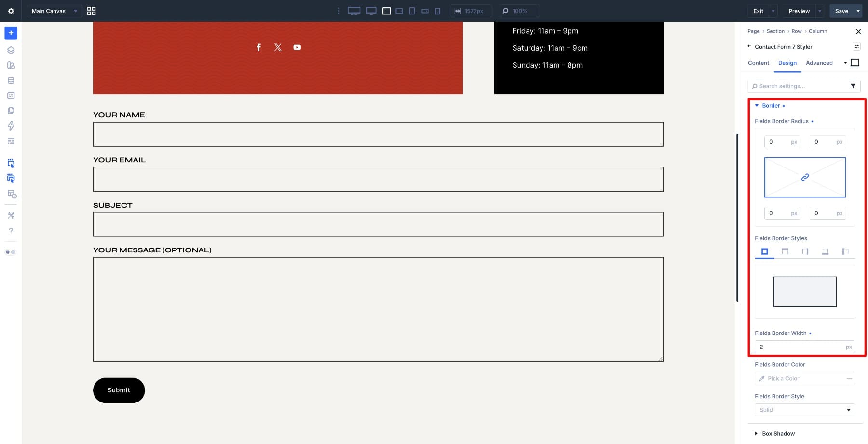Open the Layers panel icon
The image size is (868, 444).
click(11, 50)
